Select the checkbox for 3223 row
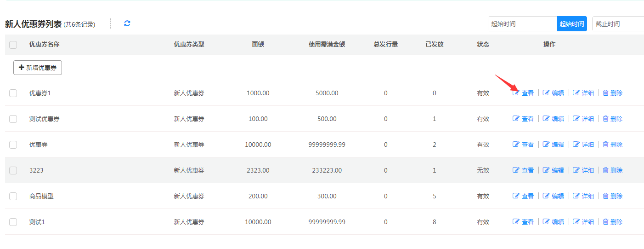This screenshot has height=249, width=644. coord(13,170)
